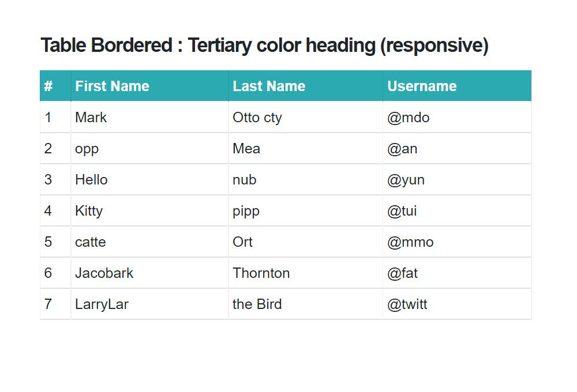The width and height of the screenshot is (577, 392).
Task: Click the @mdo username cell
Action: (x=457, y=117)
